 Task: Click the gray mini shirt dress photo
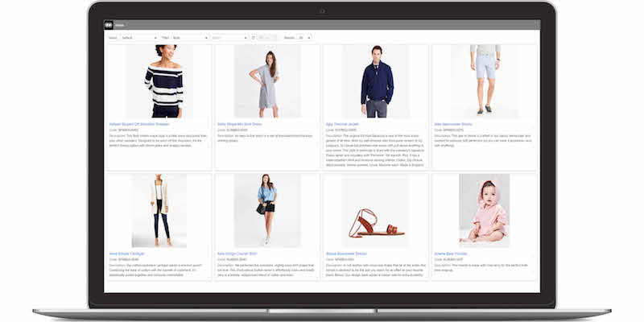(x=266, y=80)
